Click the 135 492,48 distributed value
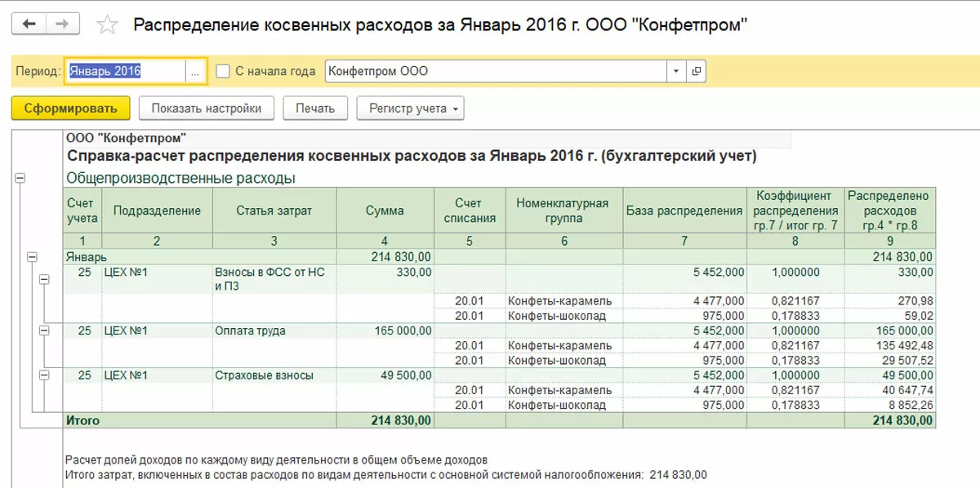 [x=903, y=345]
